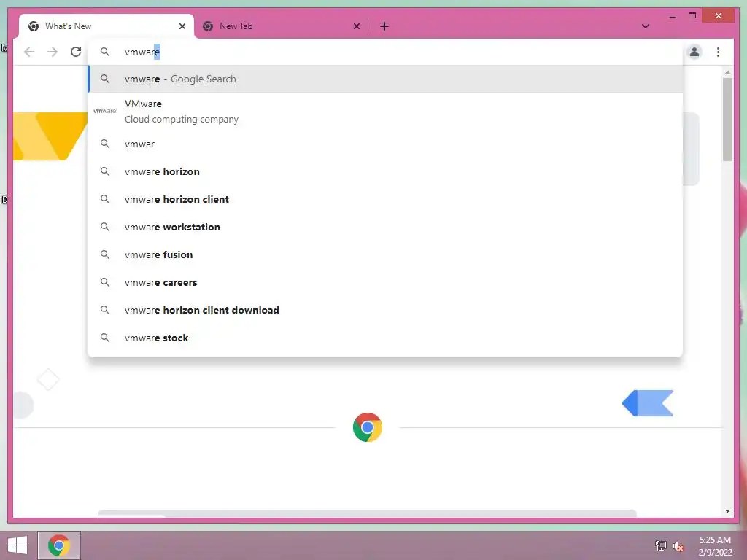Select 'vmware workstation' suggestion
747x560 pixels.
coord(385,227)
